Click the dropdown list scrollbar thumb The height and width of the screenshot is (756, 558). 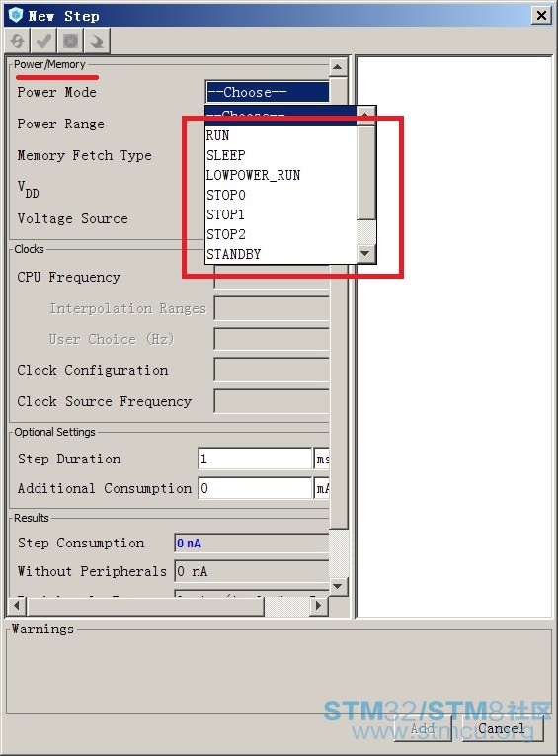(x=366, y=173)
